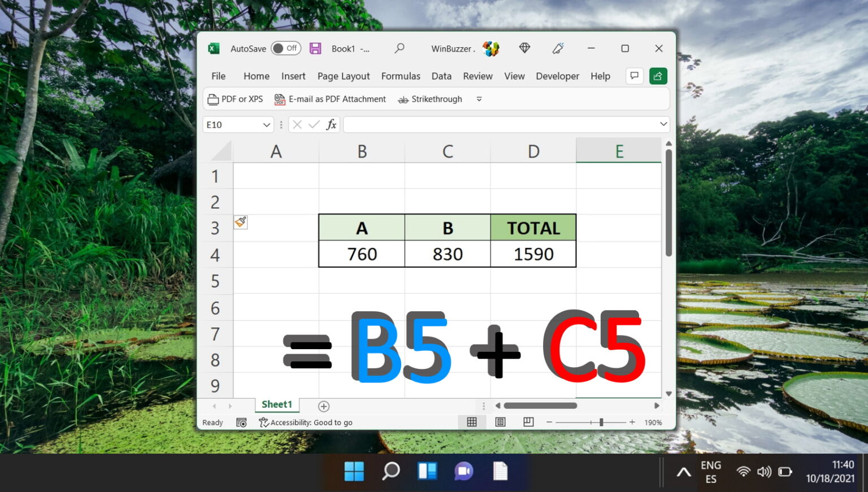868x492 pixels.
Task: Click the Teams chat icon on the taskbar
Action: 463,472
